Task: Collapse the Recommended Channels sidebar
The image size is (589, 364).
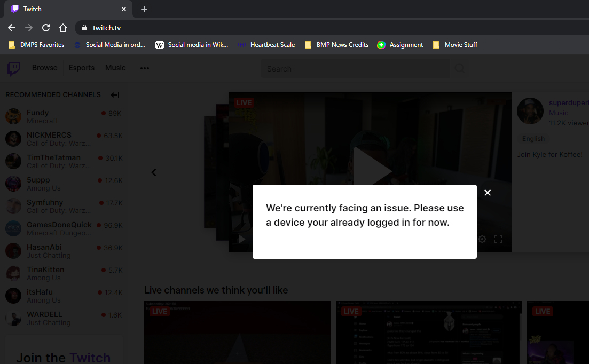Action: point(115,95)
